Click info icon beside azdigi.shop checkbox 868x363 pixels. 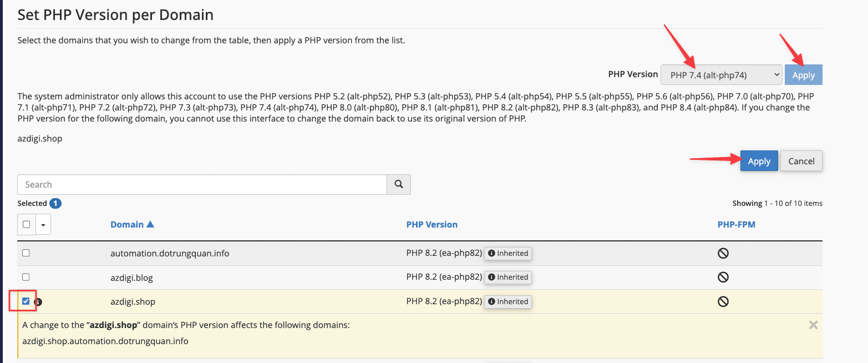(38, 302)
